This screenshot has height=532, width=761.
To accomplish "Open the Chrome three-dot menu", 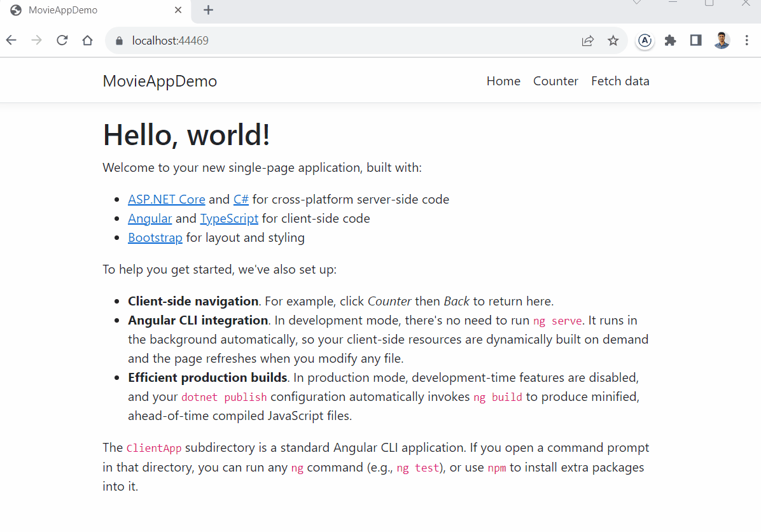I will [x=746, y=41].
